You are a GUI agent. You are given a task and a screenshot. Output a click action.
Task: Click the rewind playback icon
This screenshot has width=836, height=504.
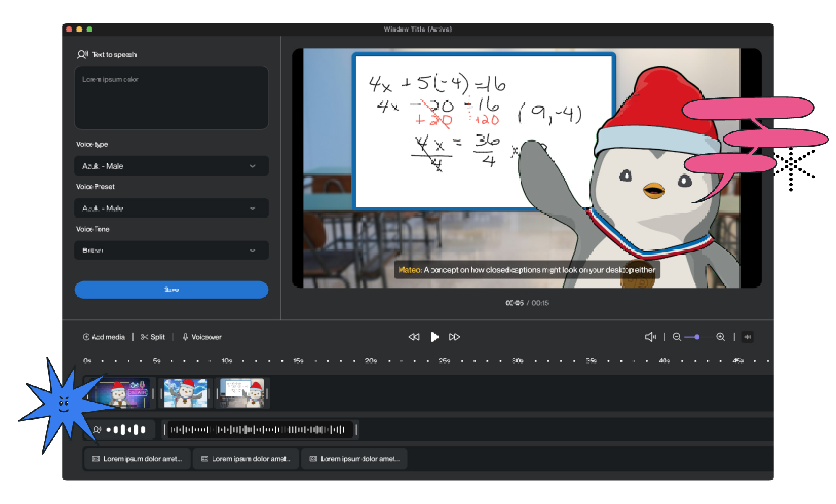pyautogui.click(x=414, y=337)
